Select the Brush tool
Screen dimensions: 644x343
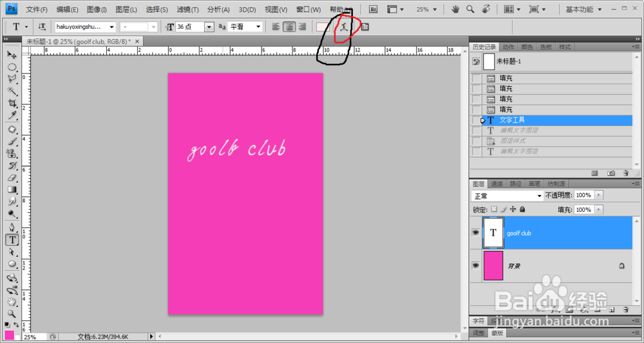[12, 142]
